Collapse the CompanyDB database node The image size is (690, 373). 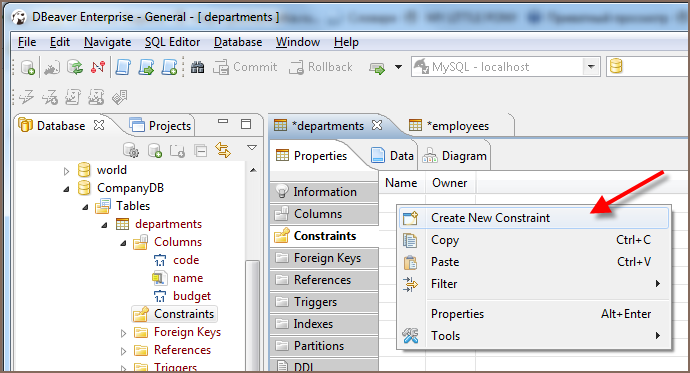(66, 189)
